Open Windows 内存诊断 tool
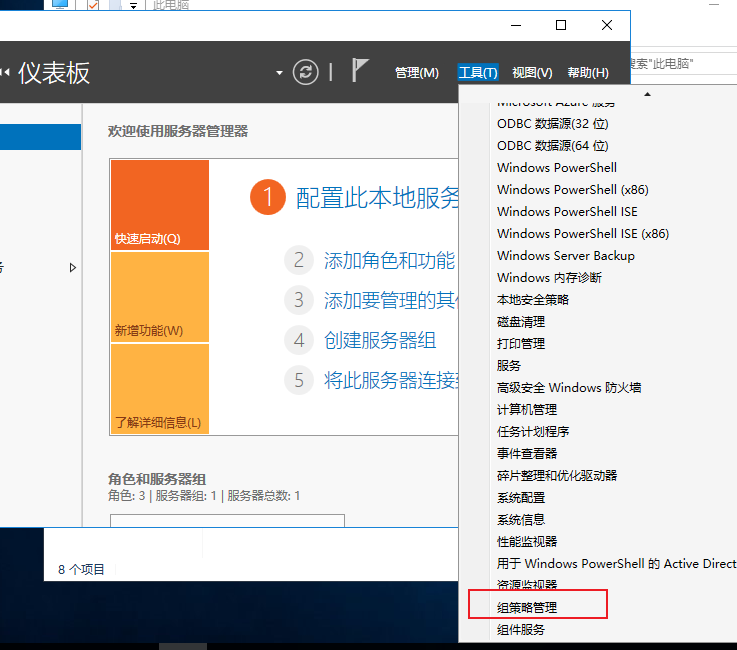Screen dimensions: 737x650 pos(549,278)
